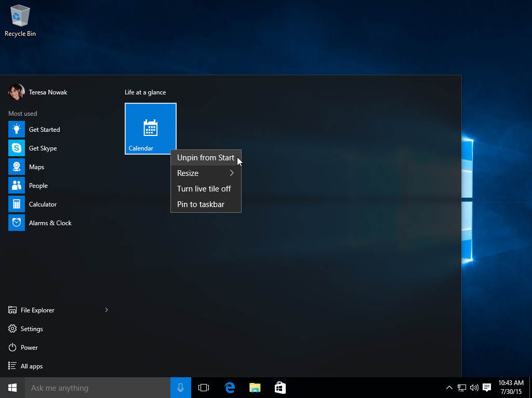This screenshot has width=532, height=398.
Task: Open File Explorer from Start menu
Action: tap(37, 310)
